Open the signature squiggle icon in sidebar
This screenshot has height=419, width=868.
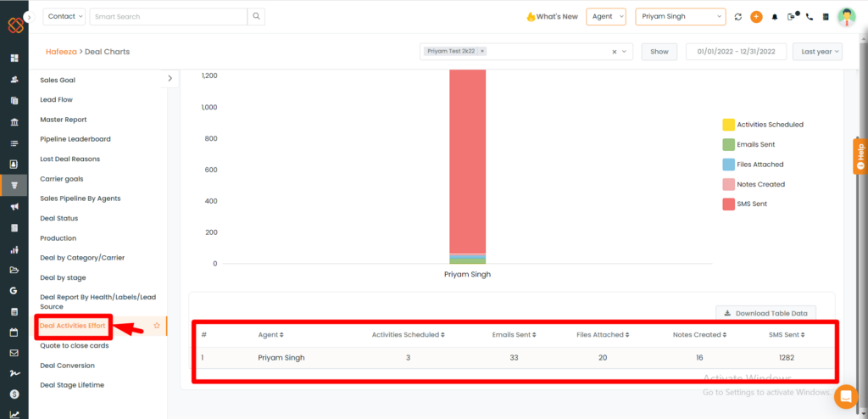tap(14, 373)
